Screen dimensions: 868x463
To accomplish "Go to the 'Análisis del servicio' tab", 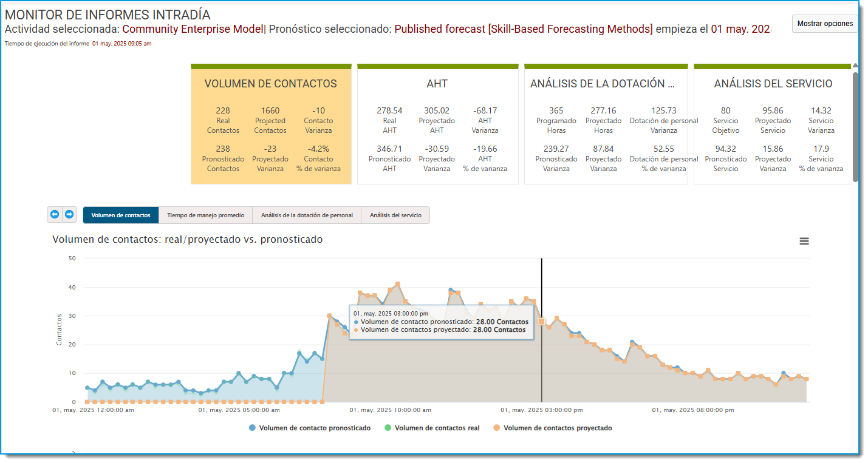I will (x=395, y=215).
